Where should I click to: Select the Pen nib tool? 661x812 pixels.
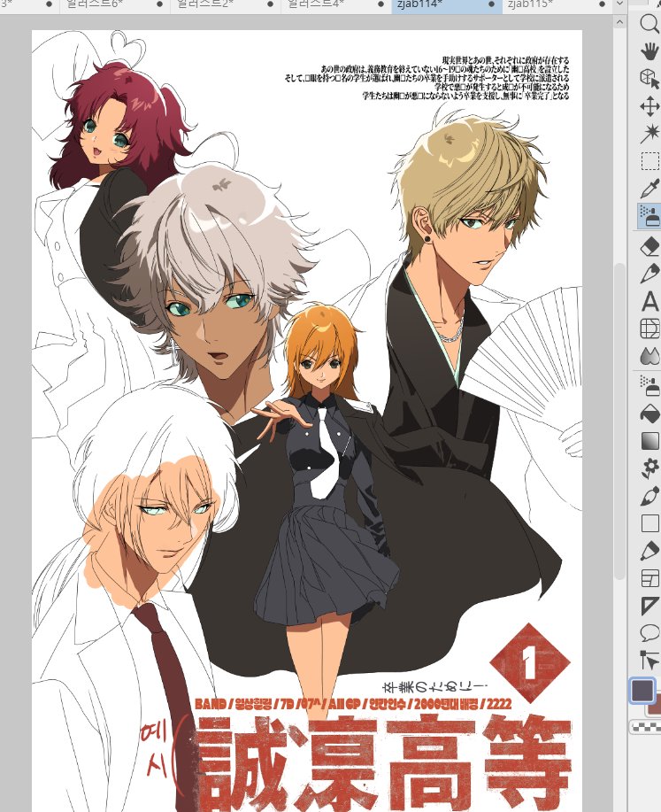(x=649, y=274)
